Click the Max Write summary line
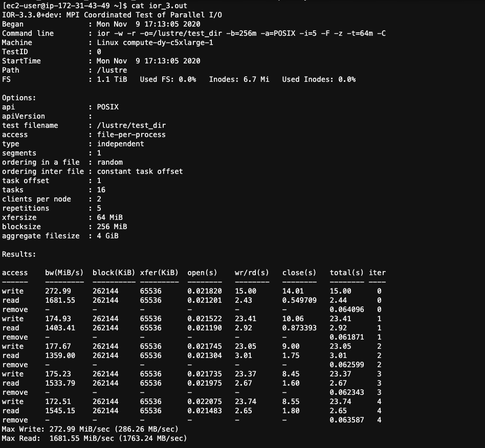The height and width of the screenshot is (448, 485). tap(91, 430)
